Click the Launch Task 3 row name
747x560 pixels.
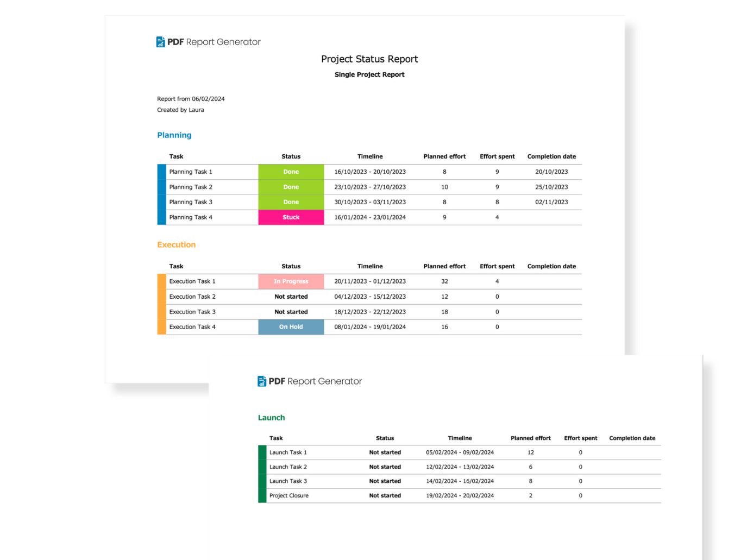(x=288, y=481)
